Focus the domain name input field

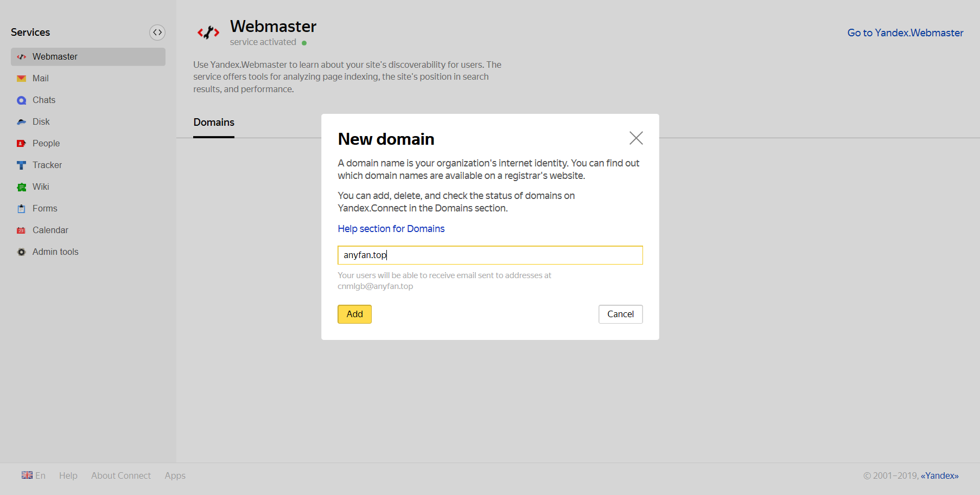pyautogui.click(x=490, y=255)
